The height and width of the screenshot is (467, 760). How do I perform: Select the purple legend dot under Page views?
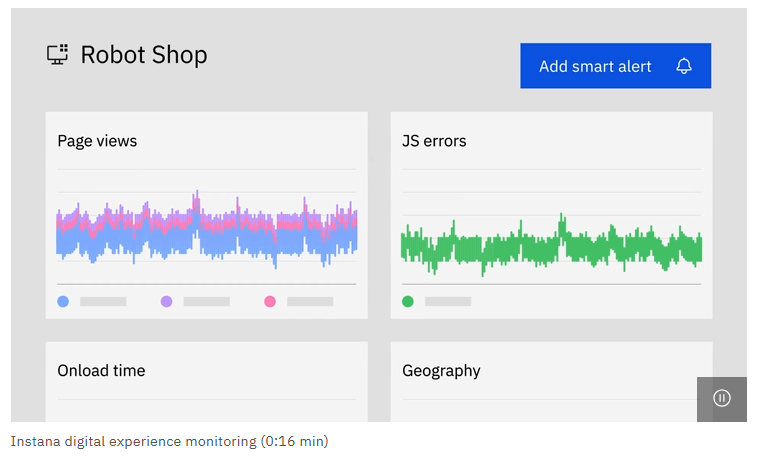click(x=166, y=301)
